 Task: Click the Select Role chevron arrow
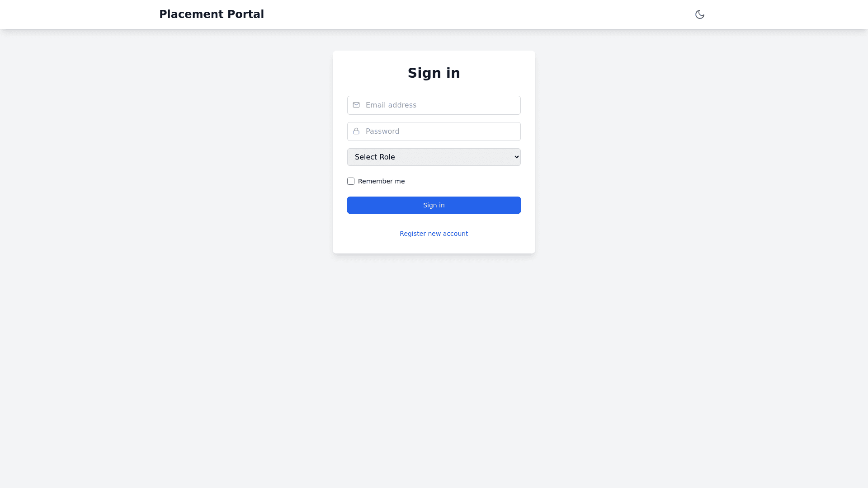click(517, 157)
